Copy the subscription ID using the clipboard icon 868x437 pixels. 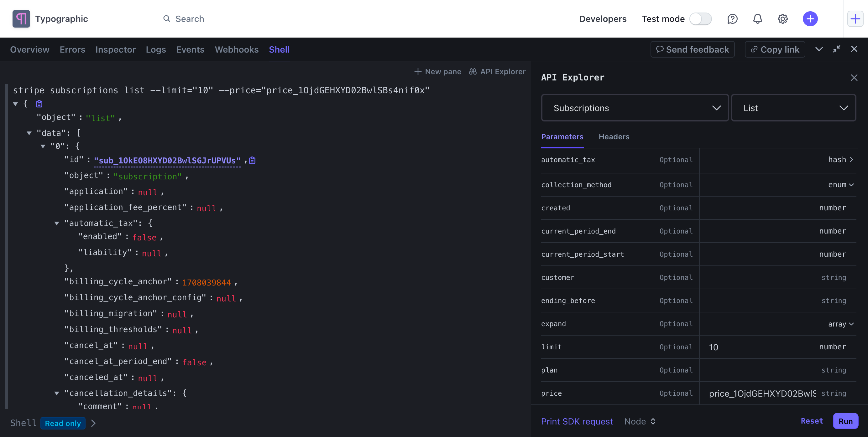(x=252, y=160)
